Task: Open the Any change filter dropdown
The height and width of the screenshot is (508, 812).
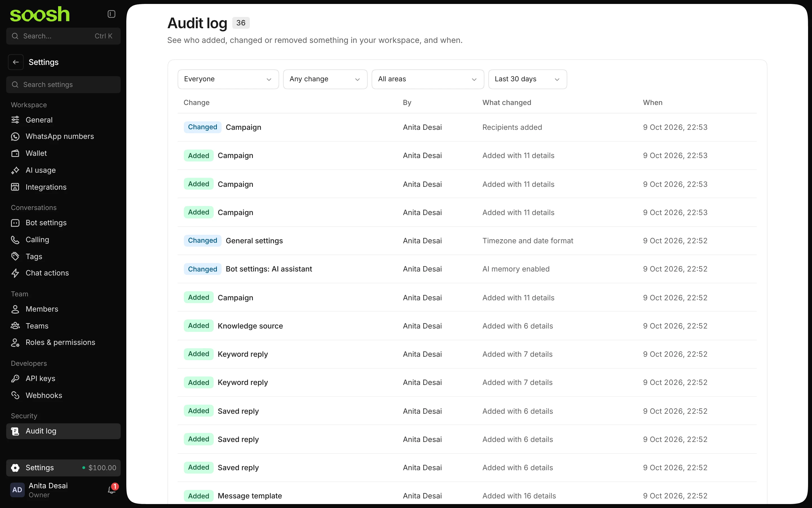Action: click(x=325, y=79)
